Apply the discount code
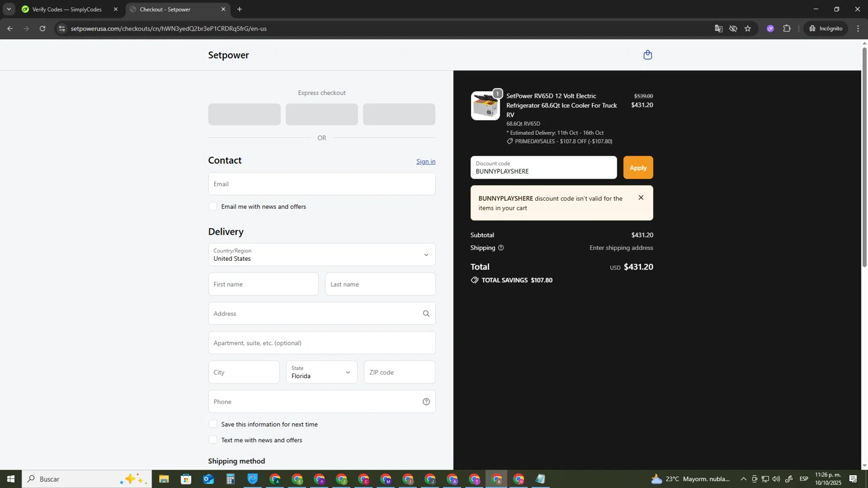The height and width of the screenshot is (488, 868). [638, 168]
